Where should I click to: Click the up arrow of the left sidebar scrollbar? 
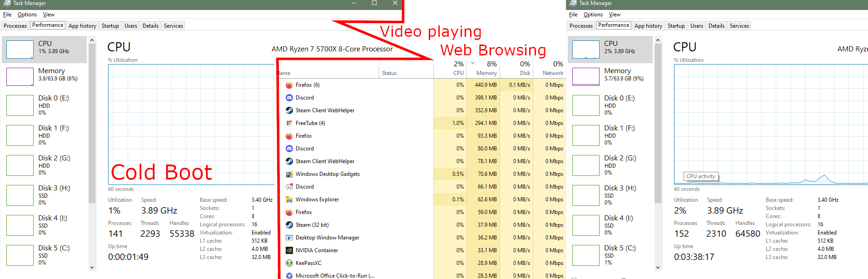point(92,40)
